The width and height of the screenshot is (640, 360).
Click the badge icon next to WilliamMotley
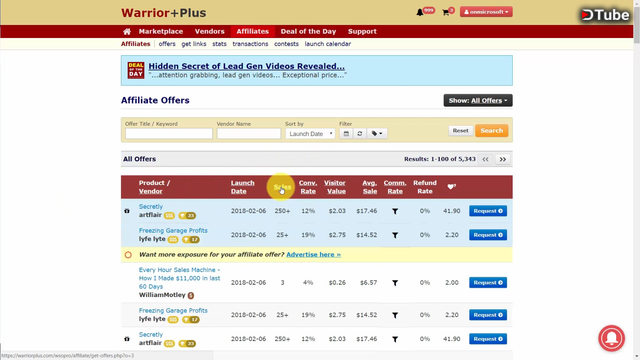tap(191, 295)
